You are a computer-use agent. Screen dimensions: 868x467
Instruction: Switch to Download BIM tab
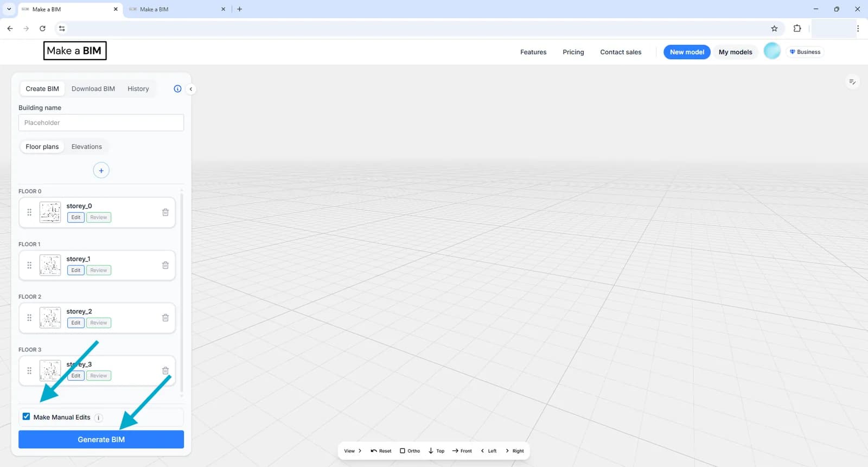coord(93,89)
